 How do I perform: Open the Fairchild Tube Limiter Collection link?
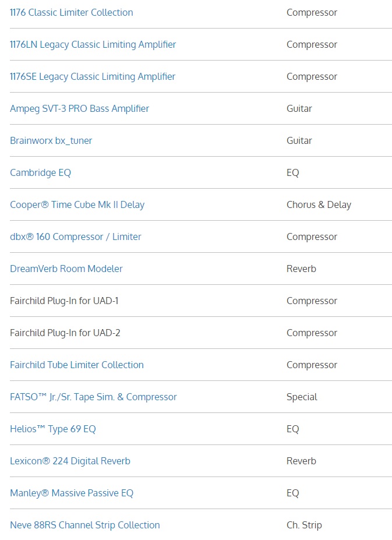tap(76, 365)
